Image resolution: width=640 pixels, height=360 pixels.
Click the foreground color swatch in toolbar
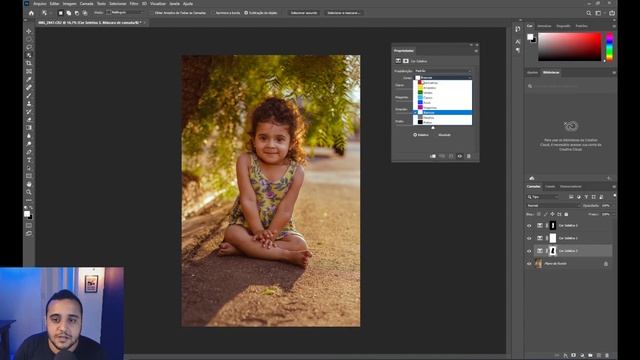click(x=27, y=213)
